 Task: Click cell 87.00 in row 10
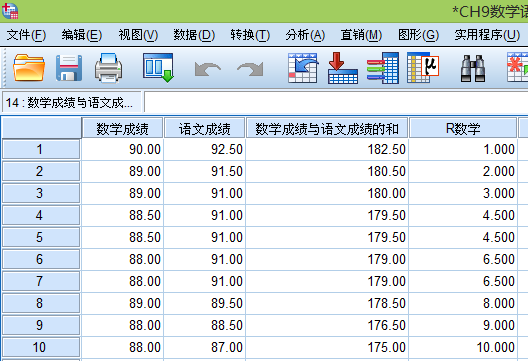[204, 347]
